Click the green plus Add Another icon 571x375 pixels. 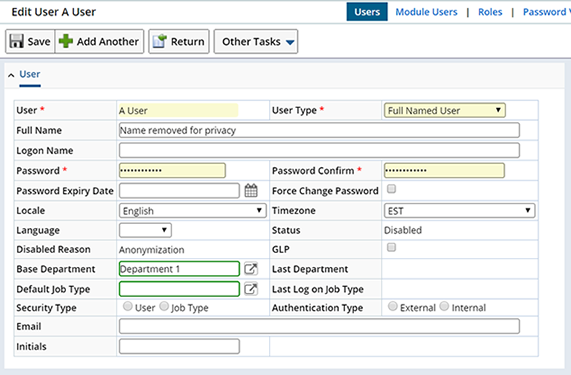(x=66, y=41)
